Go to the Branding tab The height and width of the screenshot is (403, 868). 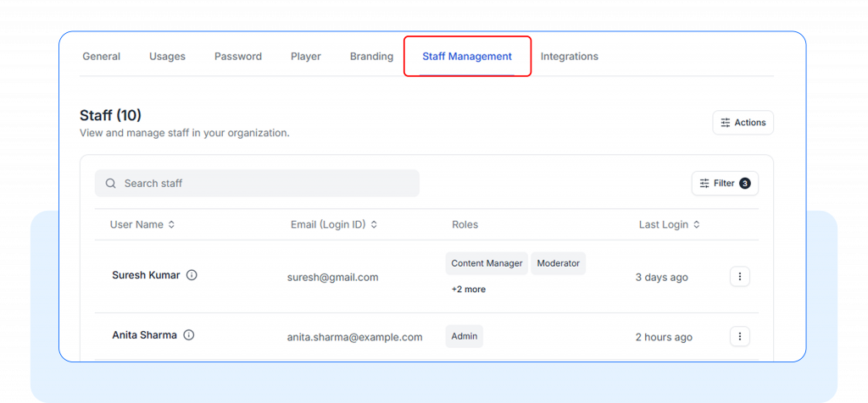(371, 57)
